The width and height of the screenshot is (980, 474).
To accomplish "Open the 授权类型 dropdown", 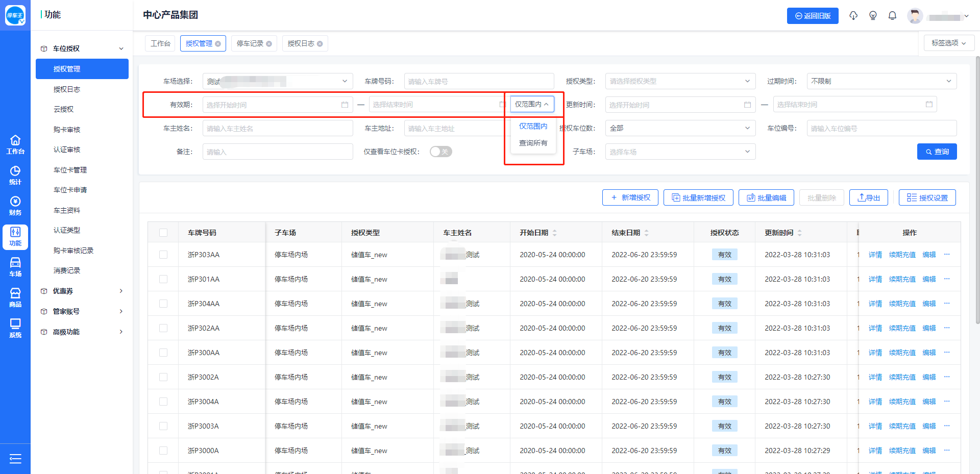I will point(680,81).
